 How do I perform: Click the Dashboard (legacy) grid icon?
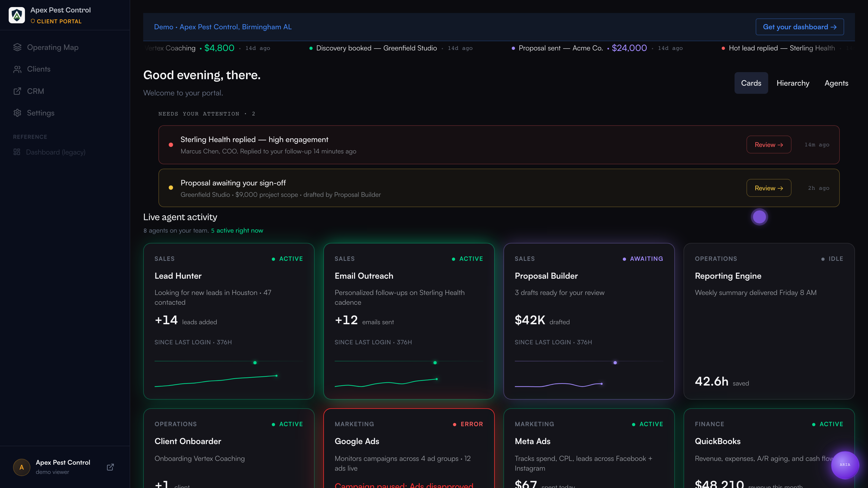[x=17, y=152]
